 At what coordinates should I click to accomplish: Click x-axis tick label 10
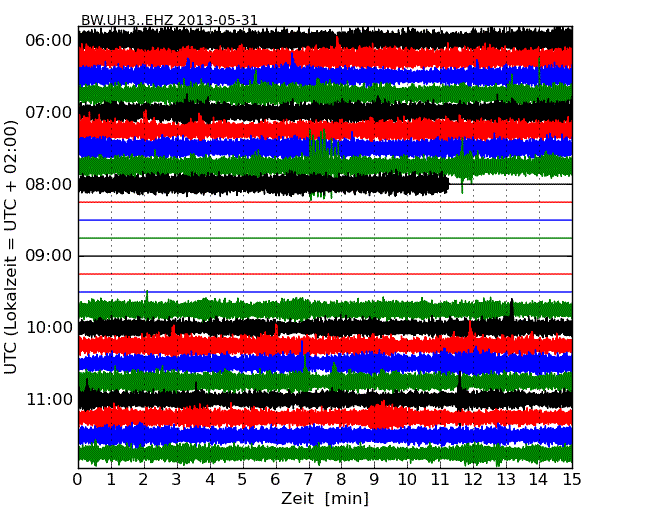(x=407, y=479)
